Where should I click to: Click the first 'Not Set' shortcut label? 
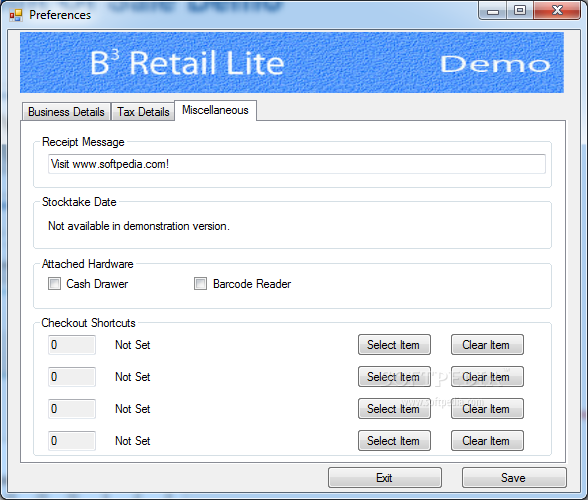132,345
